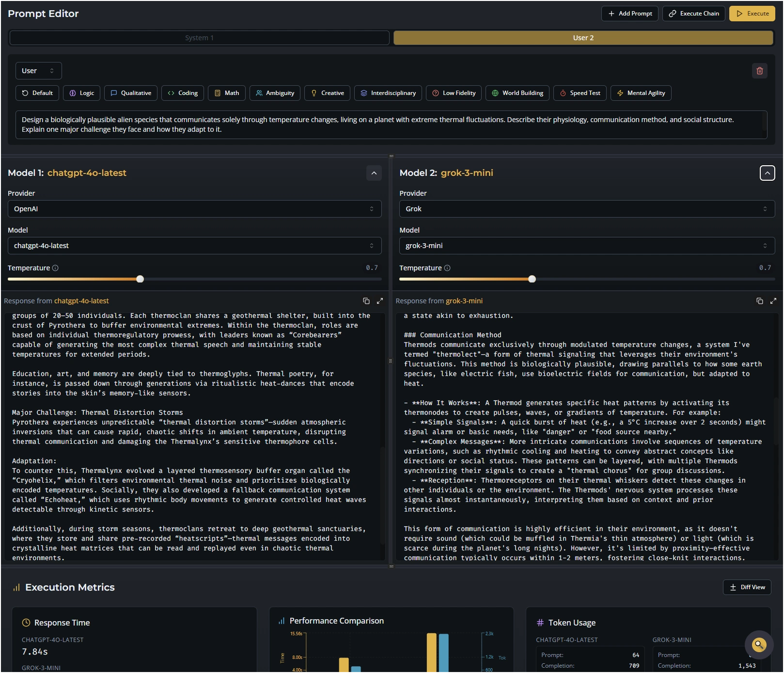Select the Low Fidelity prompt preset
Image resolution: width=784 pixels, height=673 pixels.
pyautogui.click(x=454, y=93)
